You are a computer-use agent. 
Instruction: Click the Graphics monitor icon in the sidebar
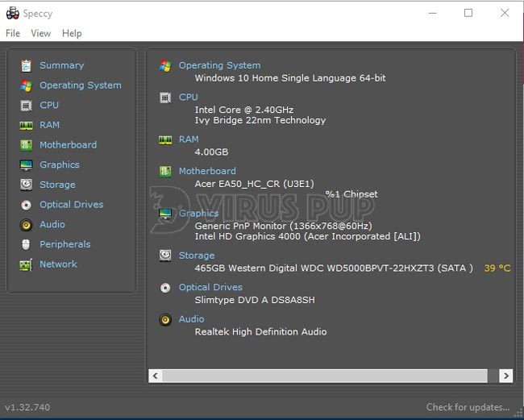(26, 165)
